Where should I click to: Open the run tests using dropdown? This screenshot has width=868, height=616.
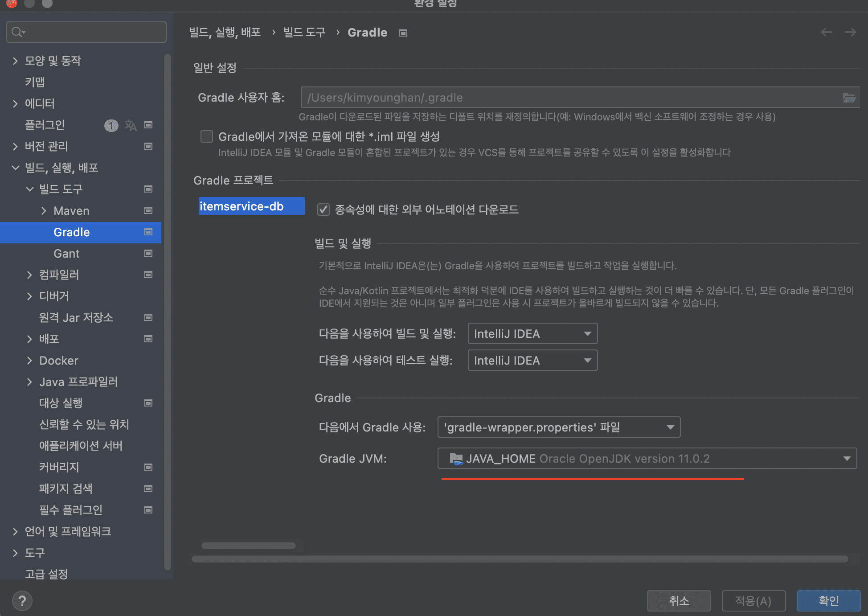(x=532, y=360)
